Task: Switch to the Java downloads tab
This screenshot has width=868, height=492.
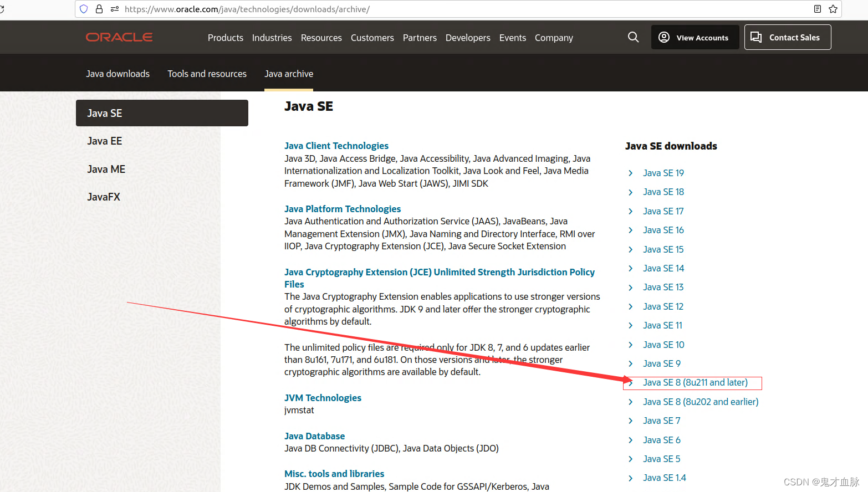Action: (x=118, y=74)
